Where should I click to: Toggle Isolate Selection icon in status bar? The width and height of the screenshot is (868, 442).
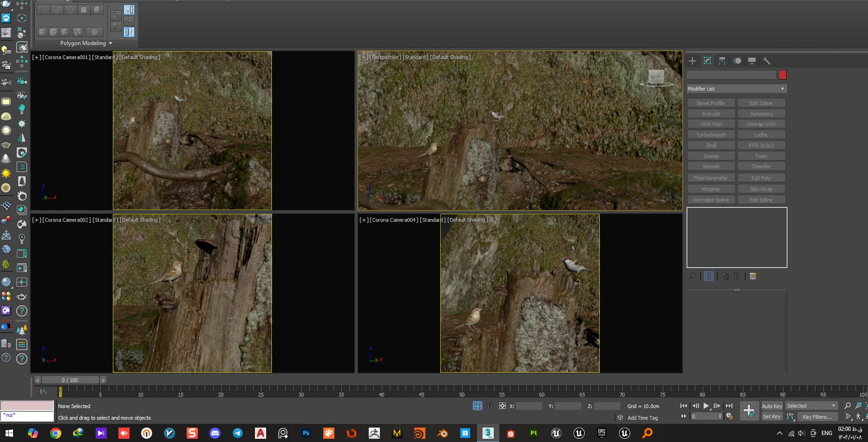pyautogui.click(x=477, y=406)
